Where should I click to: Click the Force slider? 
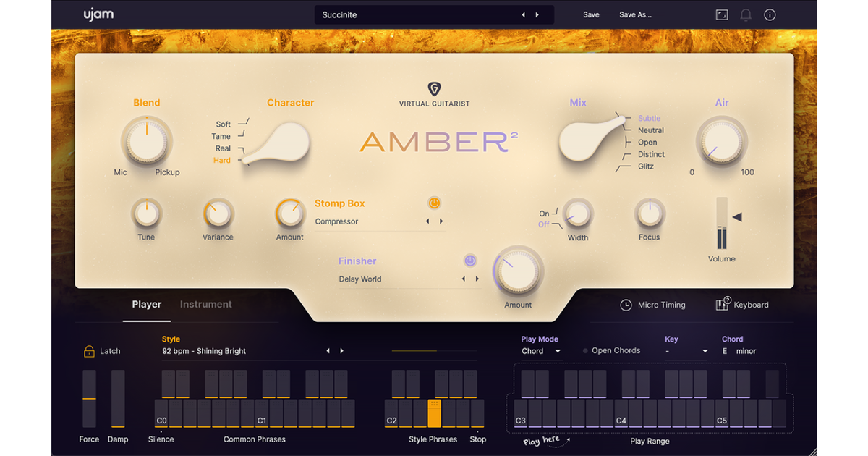(x=89, y=399)
